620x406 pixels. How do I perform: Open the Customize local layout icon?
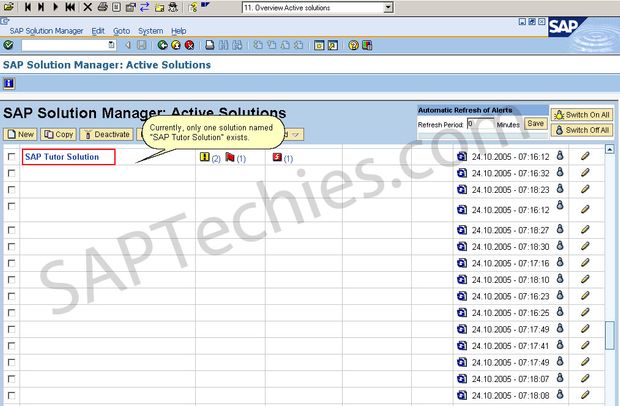tap(367, 45)
